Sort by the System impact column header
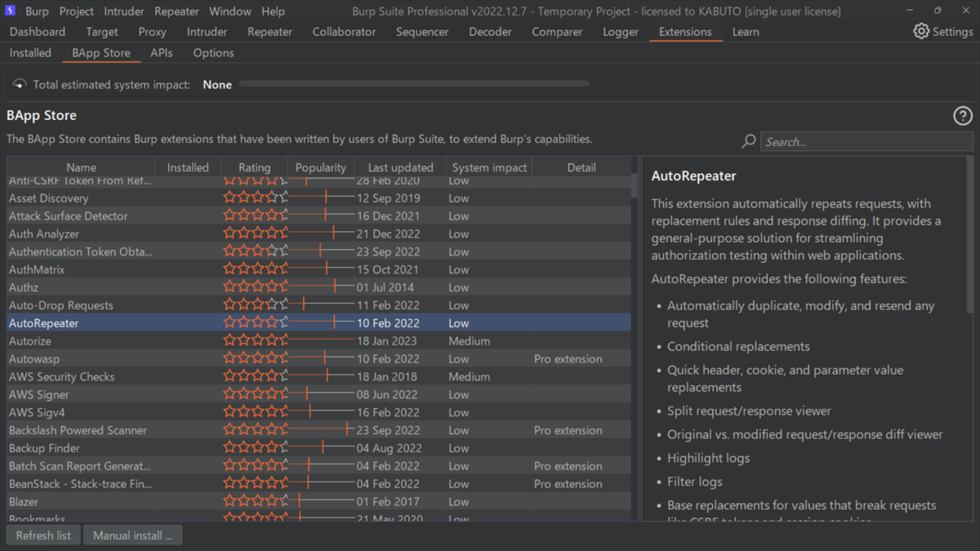Image resolution: width=980 pixels, height=551 pixels. [489, 167]
